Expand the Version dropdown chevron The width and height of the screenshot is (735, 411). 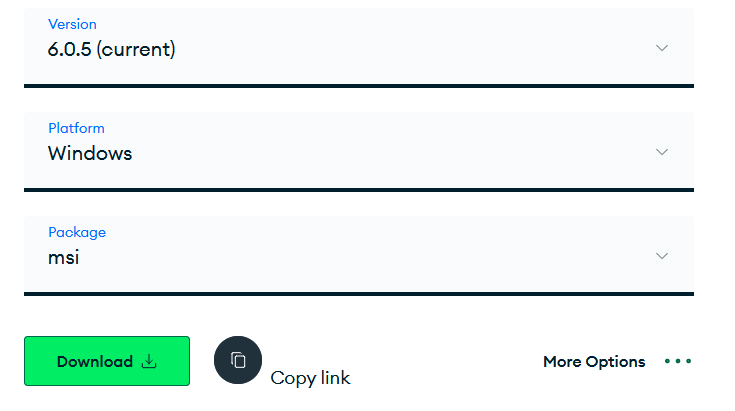661,48
